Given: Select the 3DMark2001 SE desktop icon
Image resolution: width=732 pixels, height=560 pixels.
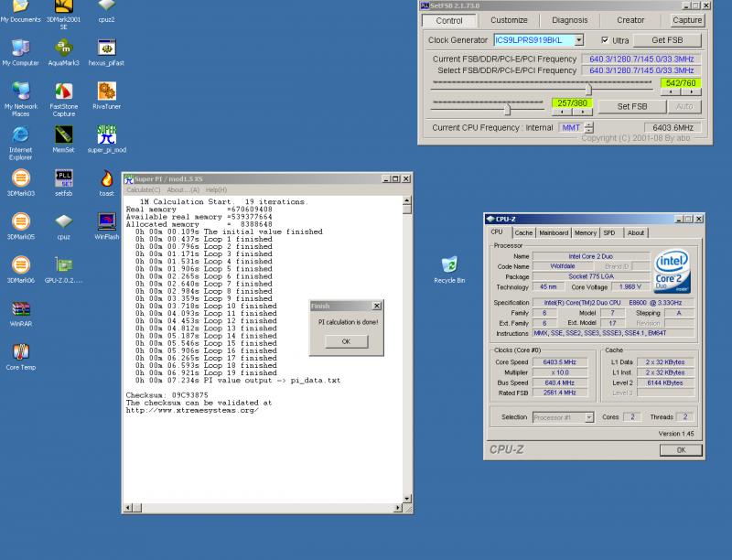Looking at the screenshot, I should pyautogui.click(x=63, y=15).
